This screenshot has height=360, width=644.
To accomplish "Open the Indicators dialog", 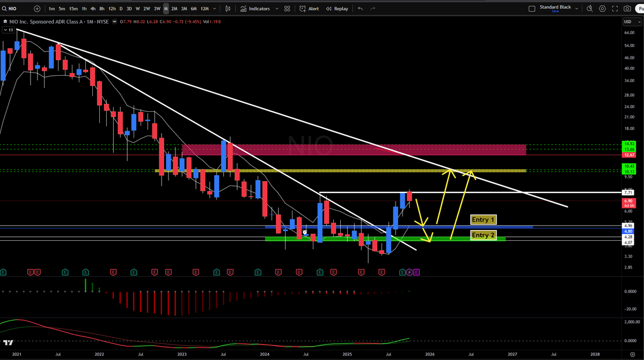I will [254, 9].
